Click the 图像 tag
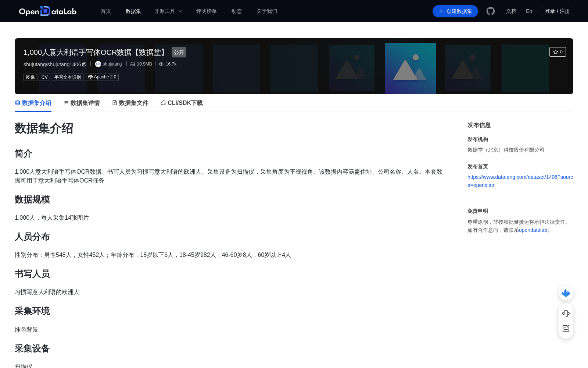This screenshot has width=588, height=368. 31,77
